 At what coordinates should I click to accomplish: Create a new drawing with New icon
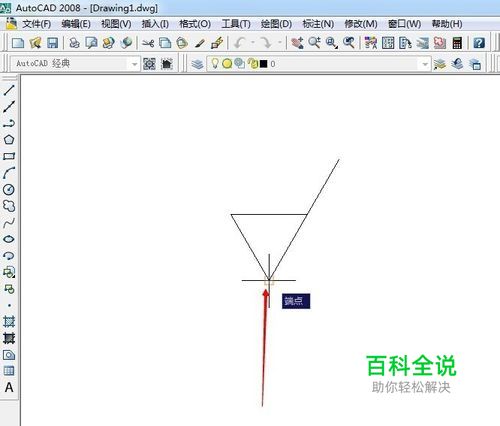pyautogui.click(x=18, y=43)
